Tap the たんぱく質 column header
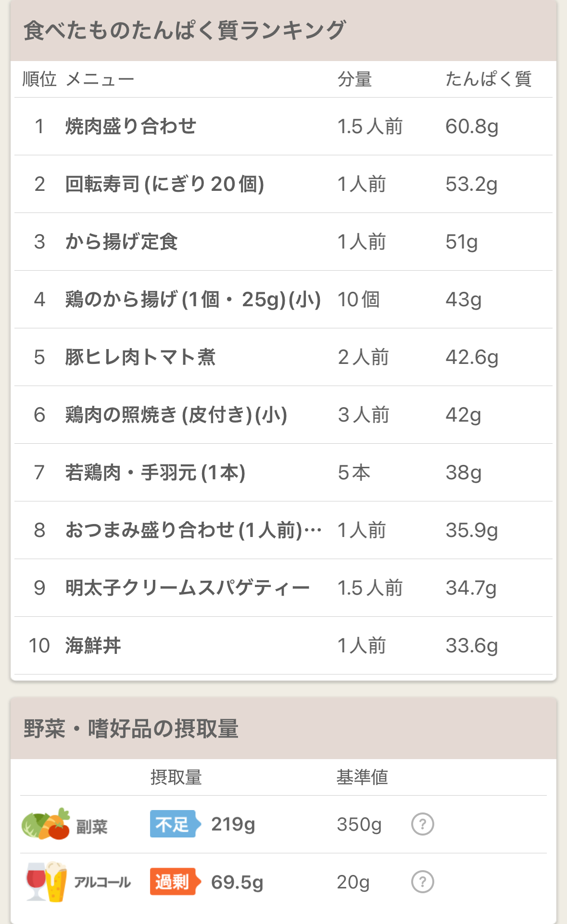This screenshot has height=924, width=567. [x=488, y=79]
